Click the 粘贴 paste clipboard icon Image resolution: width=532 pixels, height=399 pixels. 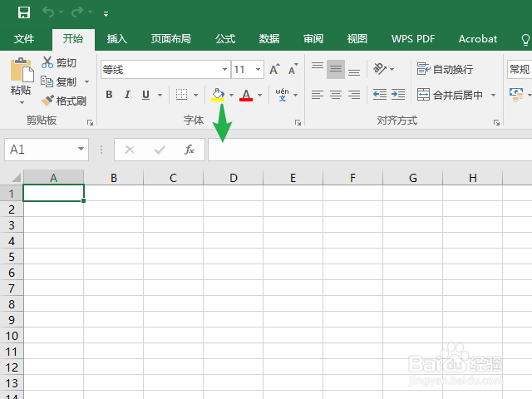22,70
